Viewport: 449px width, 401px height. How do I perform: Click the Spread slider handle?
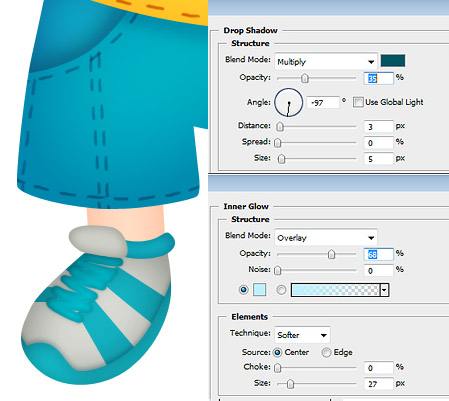coord(278,143)
